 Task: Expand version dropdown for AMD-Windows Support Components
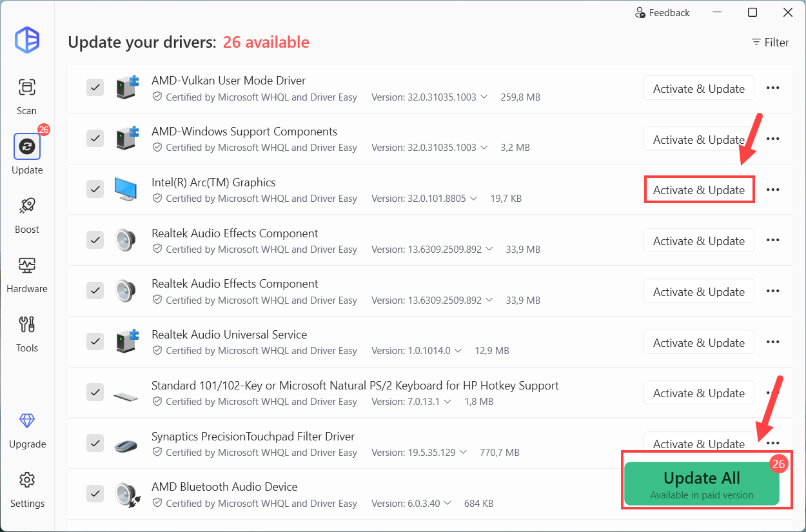(x=484, y=148)
